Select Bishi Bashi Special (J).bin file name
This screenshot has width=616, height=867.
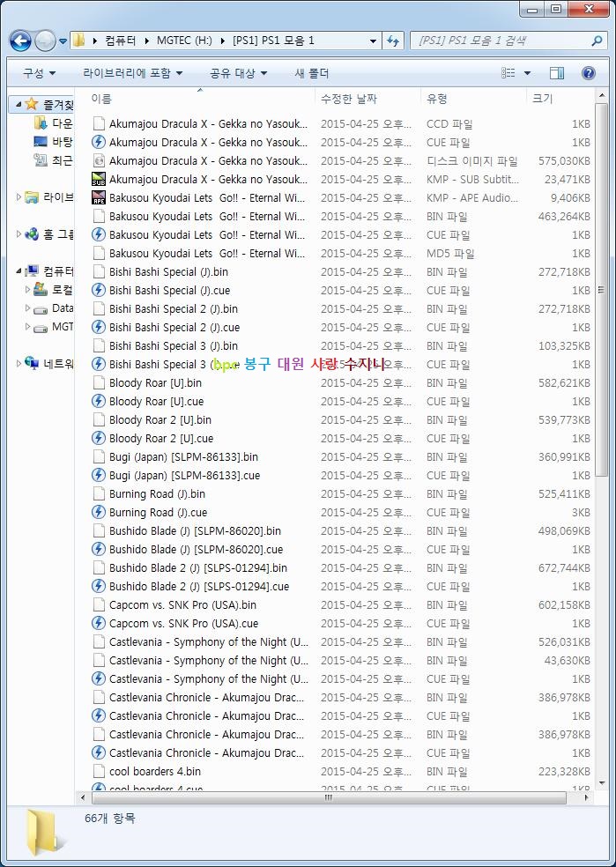[168, 271]
